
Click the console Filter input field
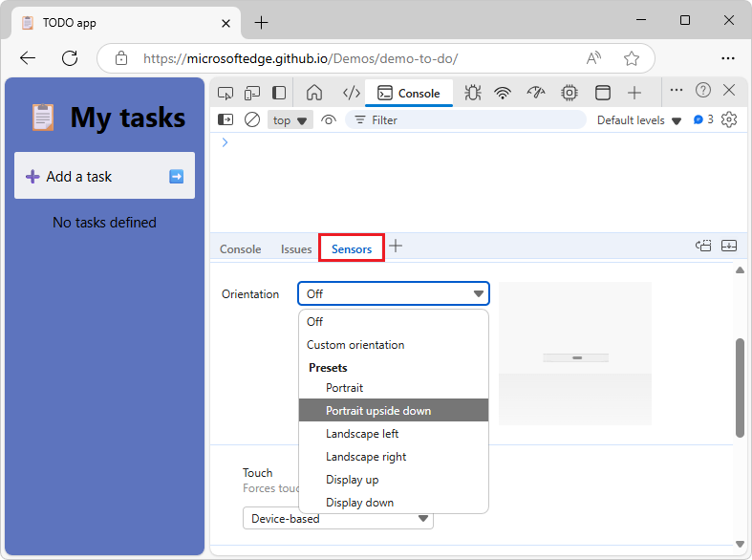click(x=465, y=119)
